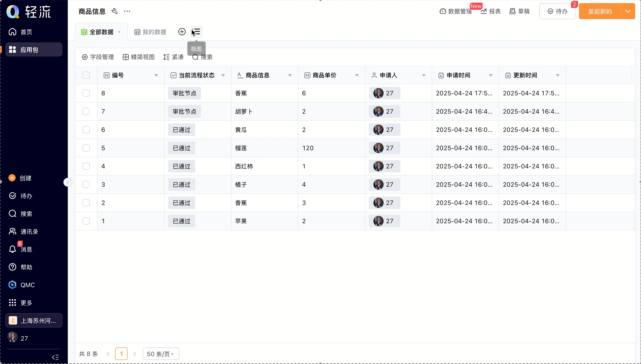Viewport: 641px width, 364px height.
Task: Open 应用包 in sidebar
Action: click(34, 49)
